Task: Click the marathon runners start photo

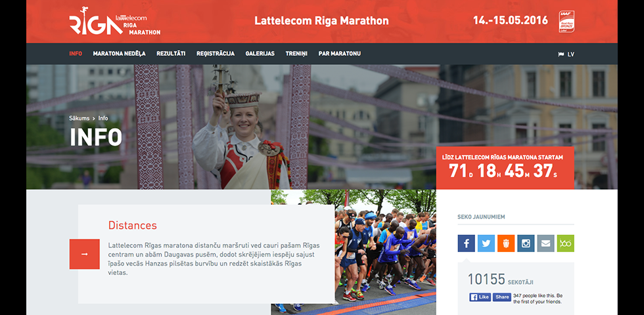Action: point(354,252)
